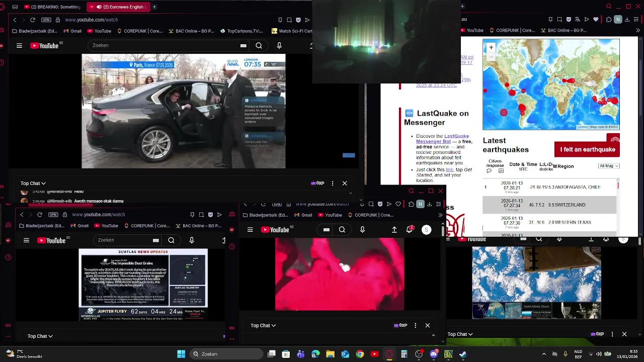Open the BAC Online bookmark in bottom-left browser
This screenshot has width=644, height=362.
[198, 226]
